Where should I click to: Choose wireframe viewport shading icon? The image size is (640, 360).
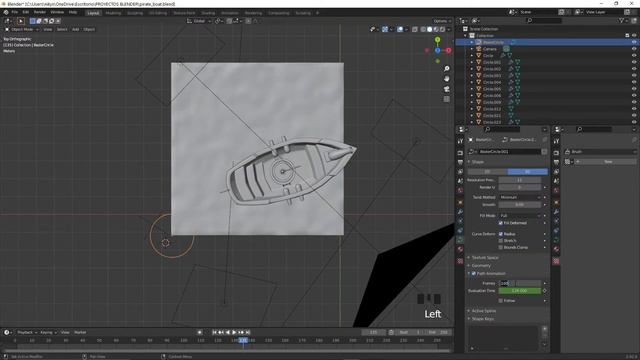pos(423,29)
